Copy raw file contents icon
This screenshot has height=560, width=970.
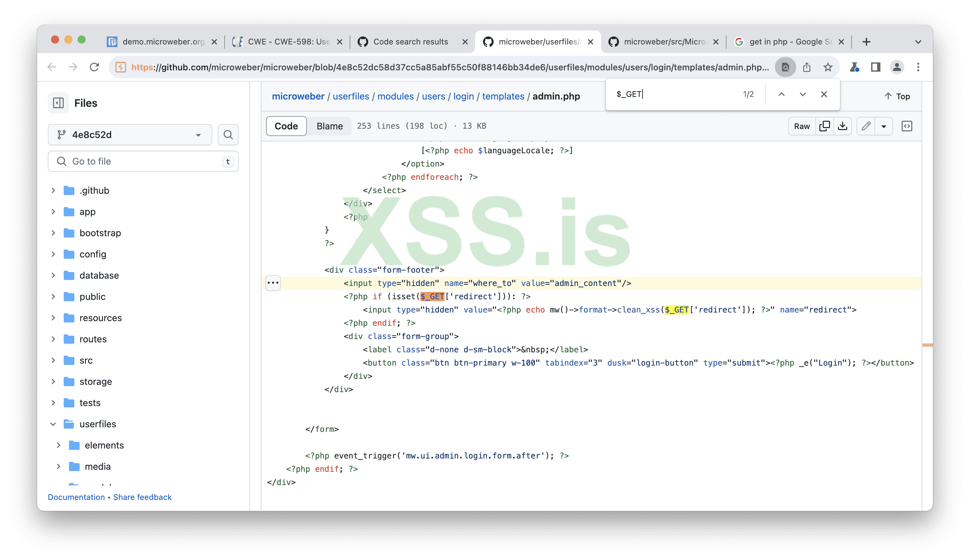click(824, 126)
